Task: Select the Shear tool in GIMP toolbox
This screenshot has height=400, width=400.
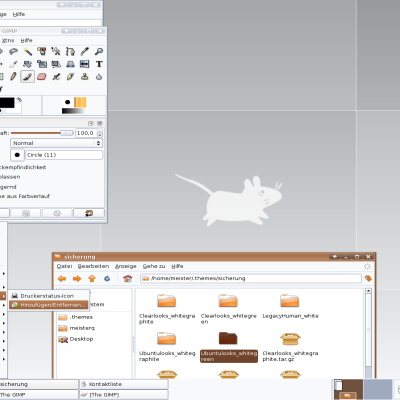Action: pos(56,64)
